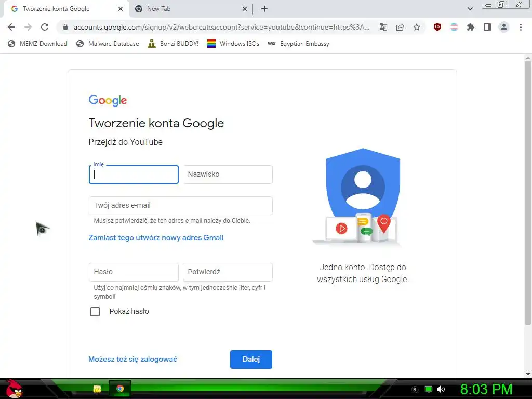Open Chrome's three-dot menu
The height and width of the screenshot is (399, 532).
tap(521, 27)
